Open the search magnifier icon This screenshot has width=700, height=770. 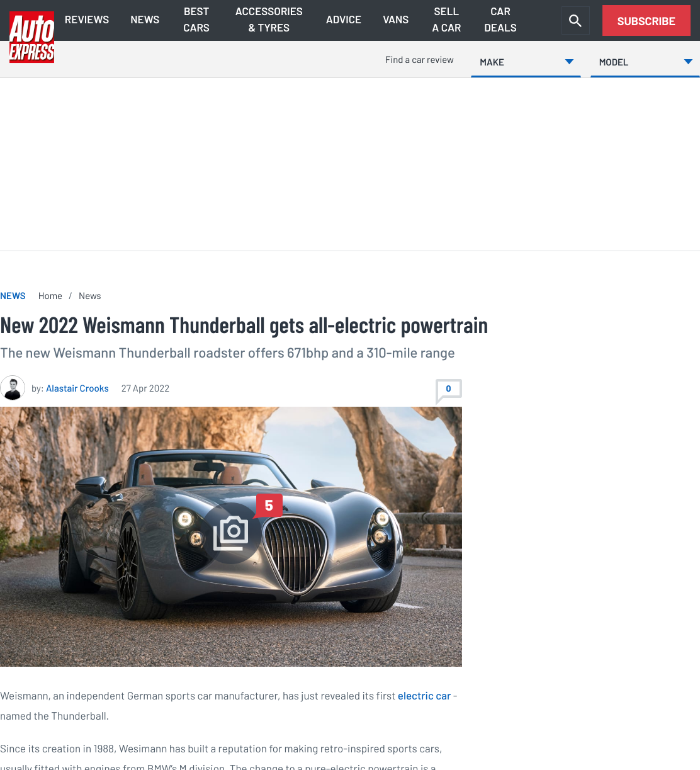click(x=575, y=21)
